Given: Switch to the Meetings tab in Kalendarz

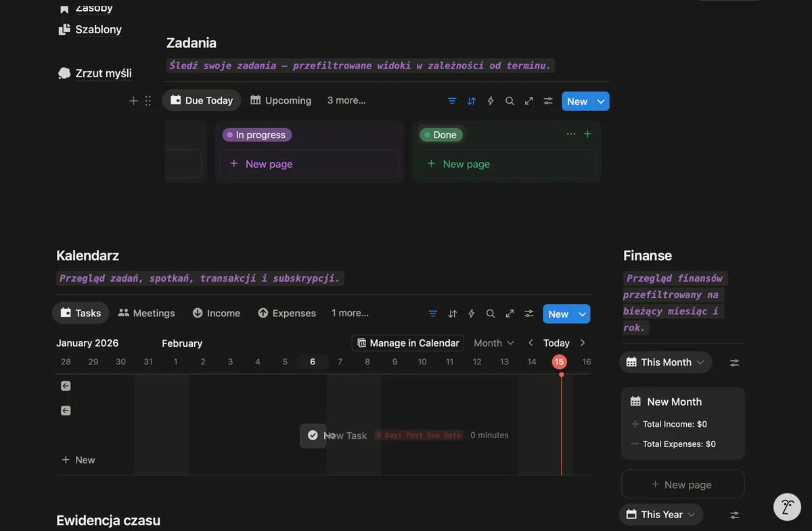Looking at the screenshot, I should coord(146,313).
